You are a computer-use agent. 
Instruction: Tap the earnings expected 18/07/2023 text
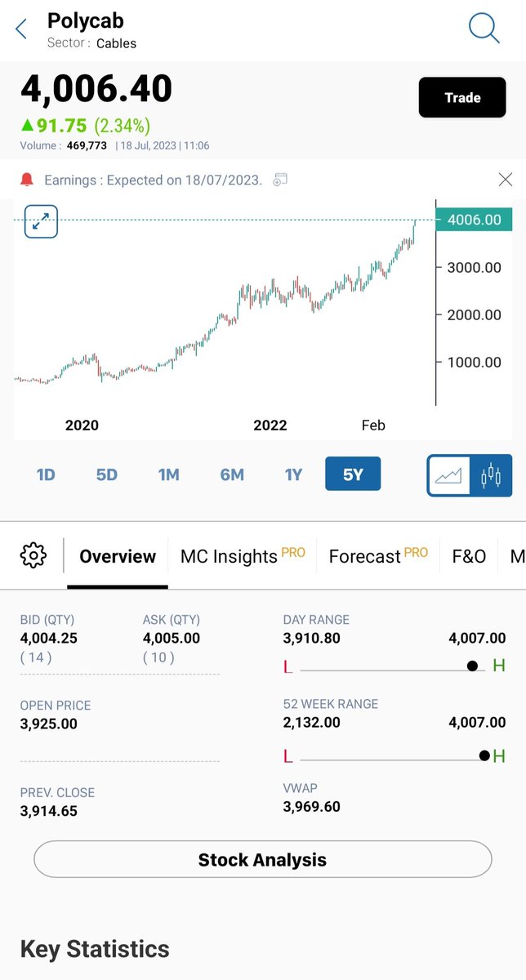[x=154, y=180]
